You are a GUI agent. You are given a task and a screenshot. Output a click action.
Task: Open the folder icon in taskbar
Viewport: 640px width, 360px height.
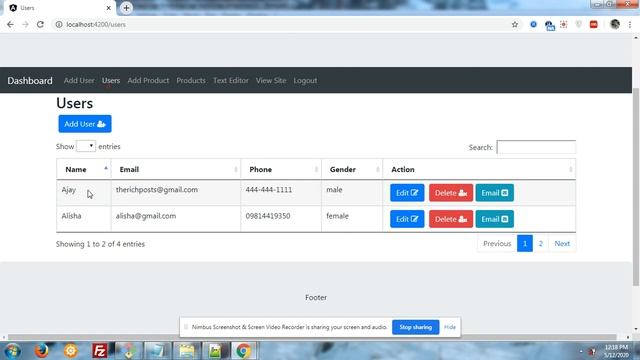click(186, 351)
